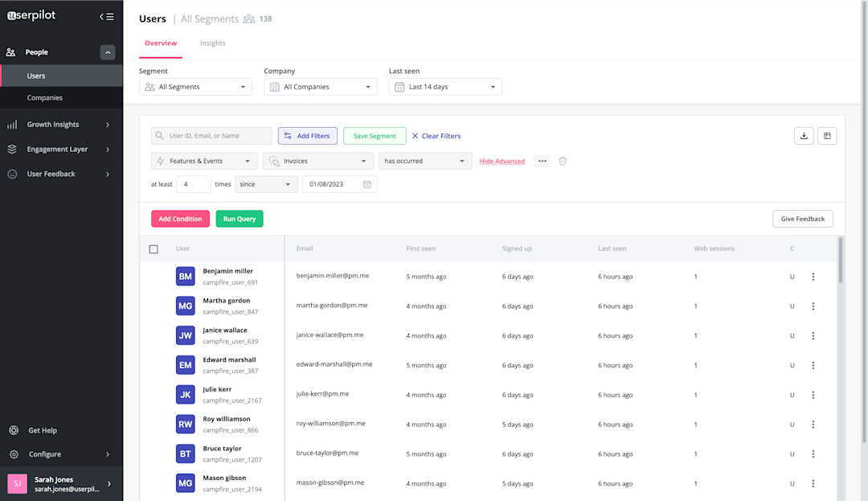
Task: Download the user list with the export icon
Action: 804,136
